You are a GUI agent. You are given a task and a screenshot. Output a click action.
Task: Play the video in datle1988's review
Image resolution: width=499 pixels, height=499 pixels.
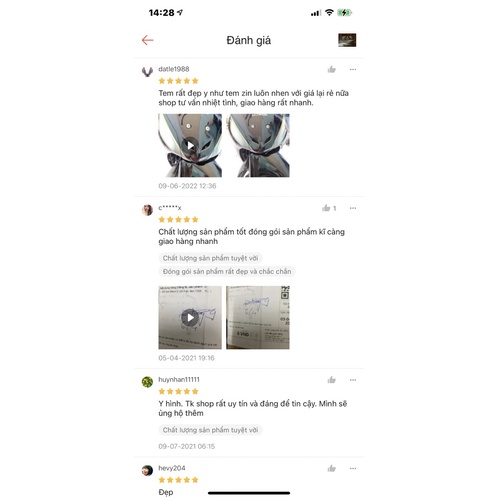click(x=190, y=145)
